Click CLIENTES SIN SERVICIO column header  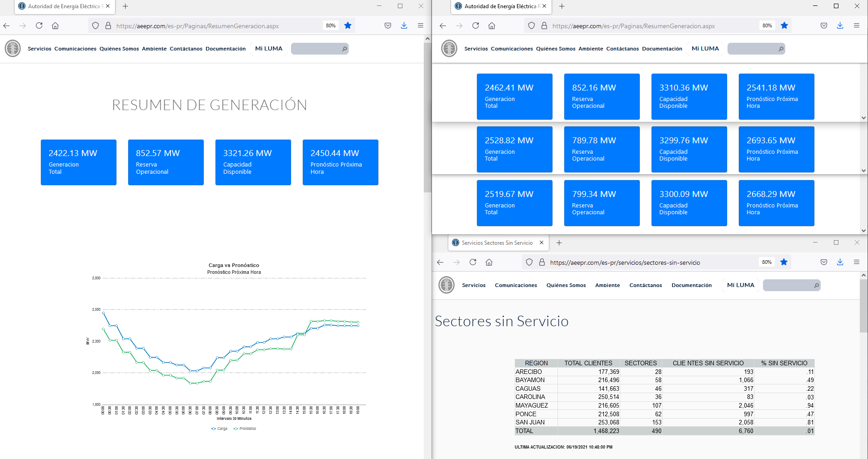pos(708,363)
